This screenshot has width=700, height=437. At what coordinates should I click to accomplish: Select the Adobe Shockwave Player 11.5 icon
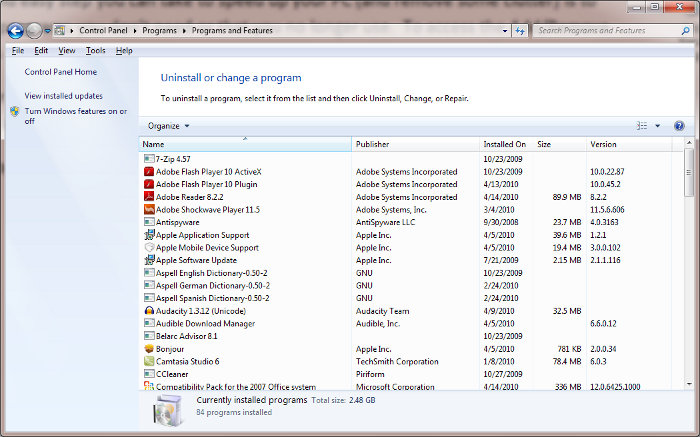click(x=149, y=209)
